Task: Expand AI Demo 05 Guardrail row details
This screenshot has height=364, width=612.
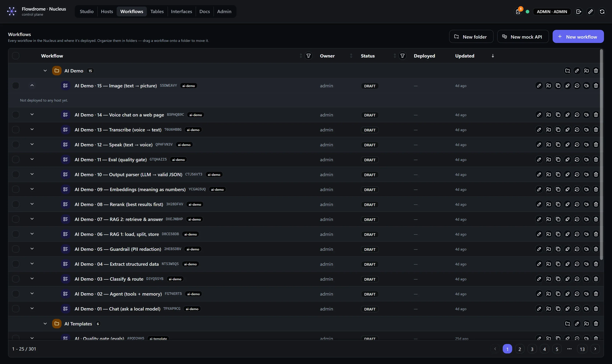Action: [32, 249]
